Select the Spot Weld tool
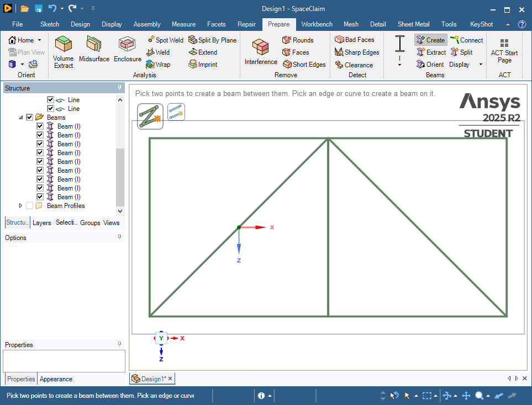This screenshot has height=405, width=532. (165, 40)
